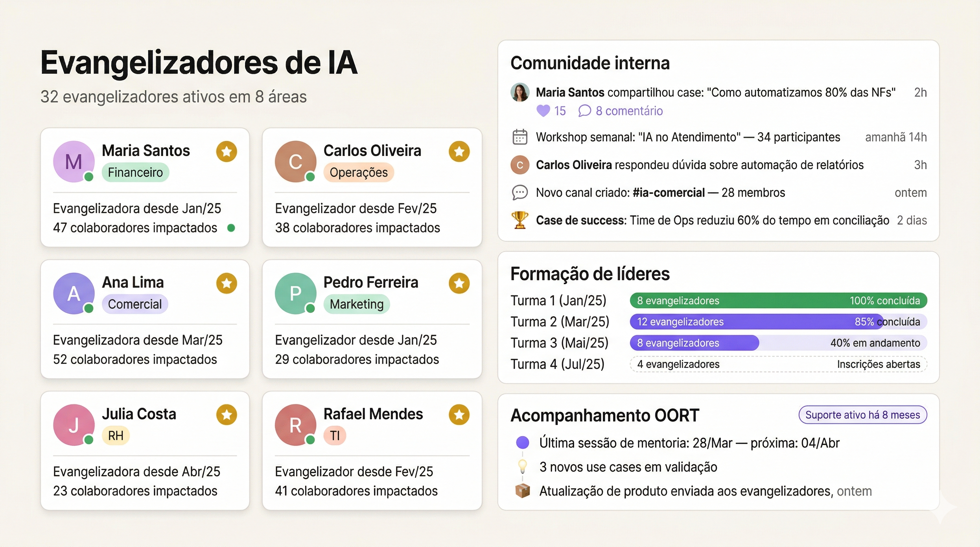Click Inscrições abertas for Turma 4

[x=879, y=364]
